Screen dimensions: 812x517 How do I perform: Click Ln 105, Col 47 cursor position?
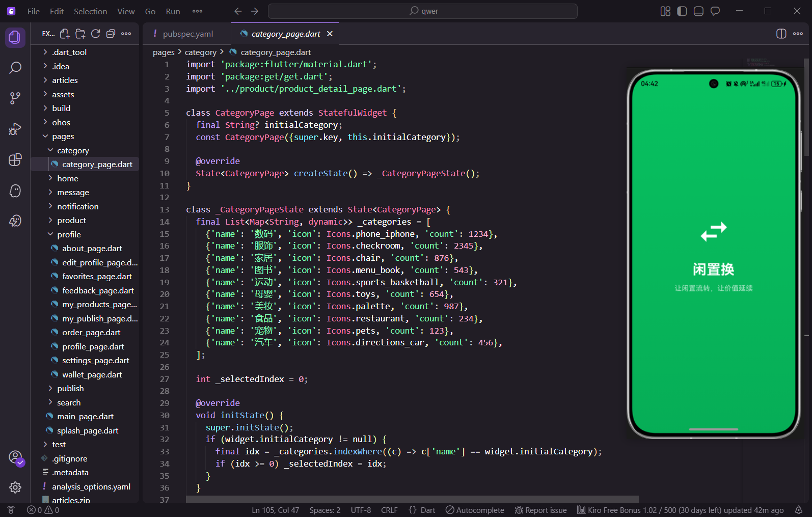click(275, 510)
